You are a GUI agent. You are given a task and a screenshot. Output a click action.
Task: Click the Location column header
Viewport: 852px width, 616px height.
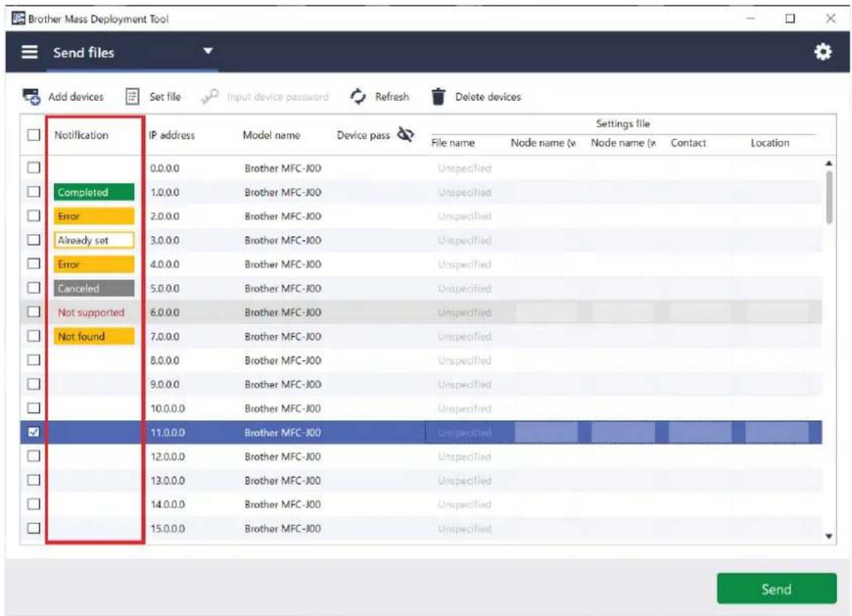770,143
